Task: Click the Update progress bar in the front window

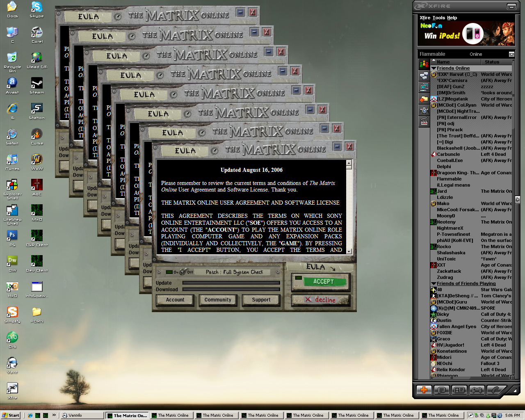Action: click(x=231, y=283)
